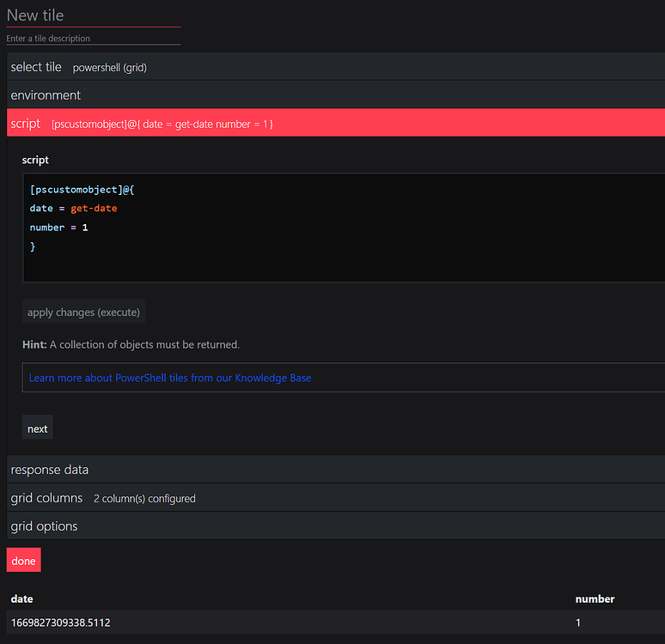Click the apply changes (execute) button
This screenshot has height=644, width=665.
point(83,312)
